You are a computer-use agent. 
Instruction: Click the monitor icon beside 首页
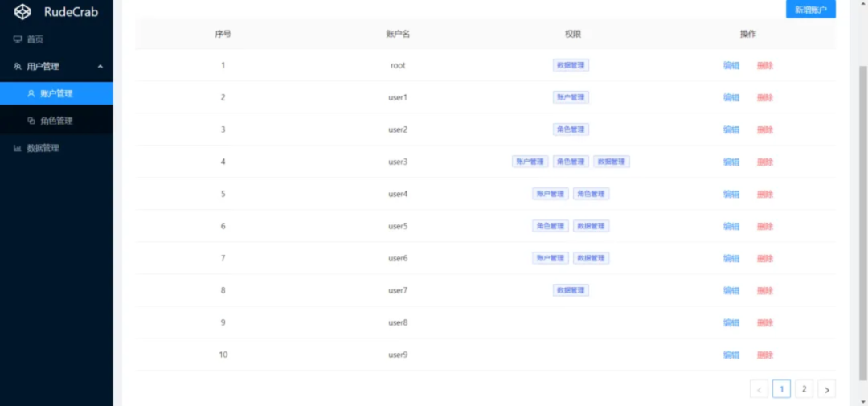point(18,39)
